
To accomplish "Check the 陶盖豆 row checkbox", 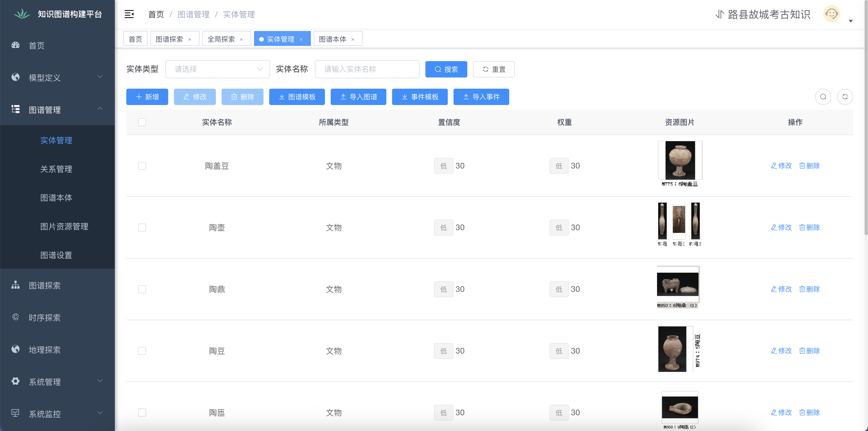I will point(142,166).
